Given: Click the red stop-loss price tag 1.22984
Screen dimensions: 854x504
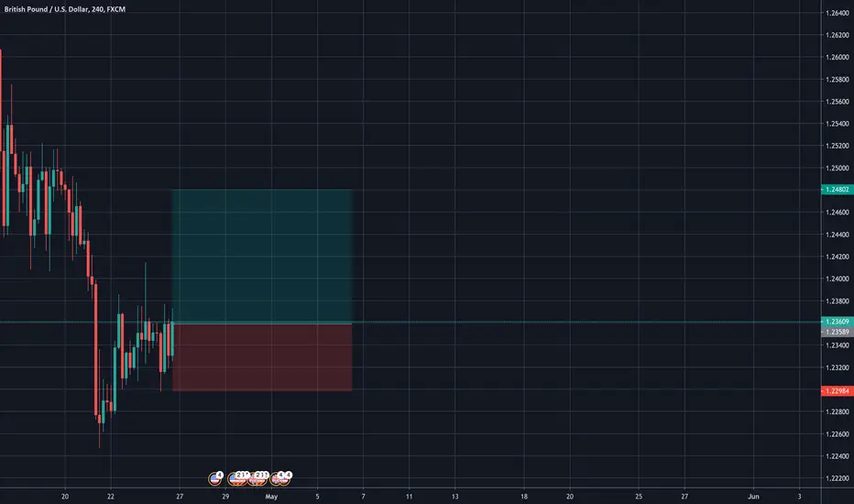Looking at the screenshot, I should point(838,390).
